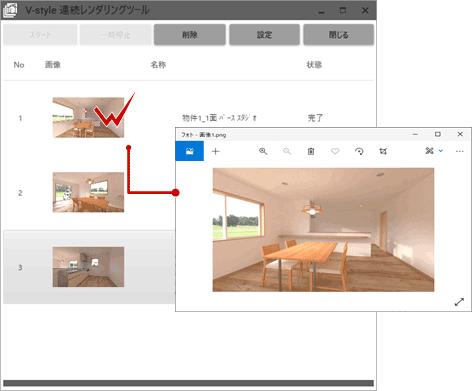Select the row 2 render thumbnail
Viewport: 472px width, 391px height.
coord(88,192)
